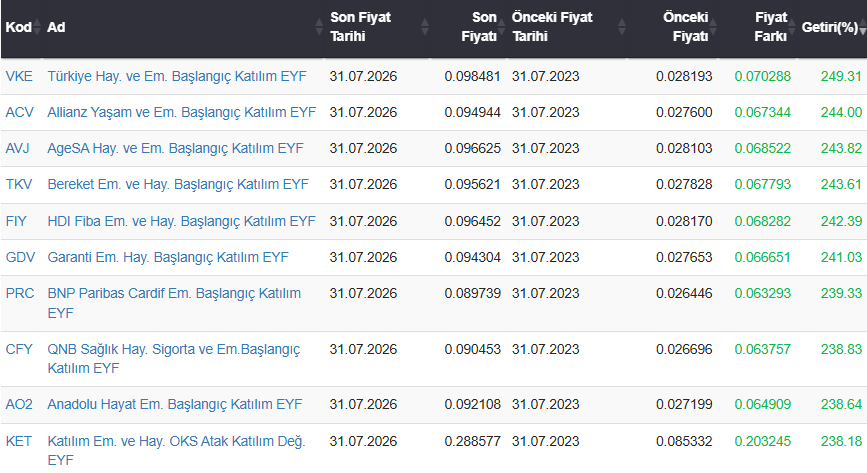Select price difference 0.064909
This screenshot has width=867, height=473.
pyautogui.click(x=762, y=404)
